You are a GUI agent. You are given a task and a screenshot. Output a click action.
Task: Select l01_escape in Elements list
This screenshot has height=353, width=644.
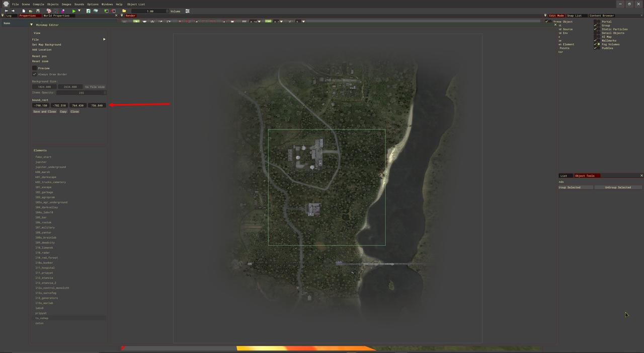click(43, 187)
